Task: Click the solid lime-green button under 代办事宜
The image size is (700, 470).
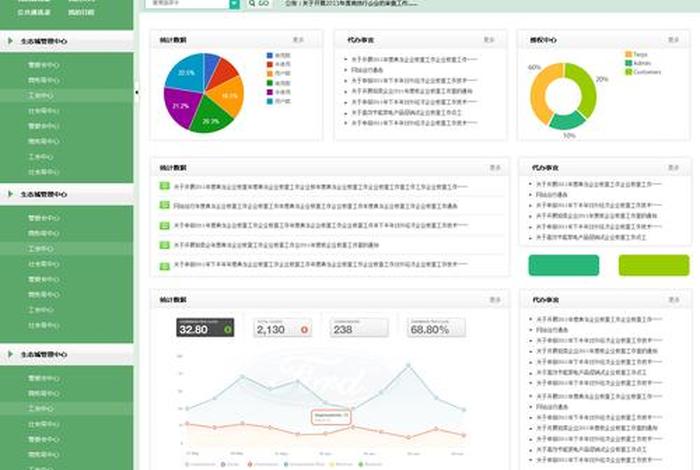Action: [654, 265]
